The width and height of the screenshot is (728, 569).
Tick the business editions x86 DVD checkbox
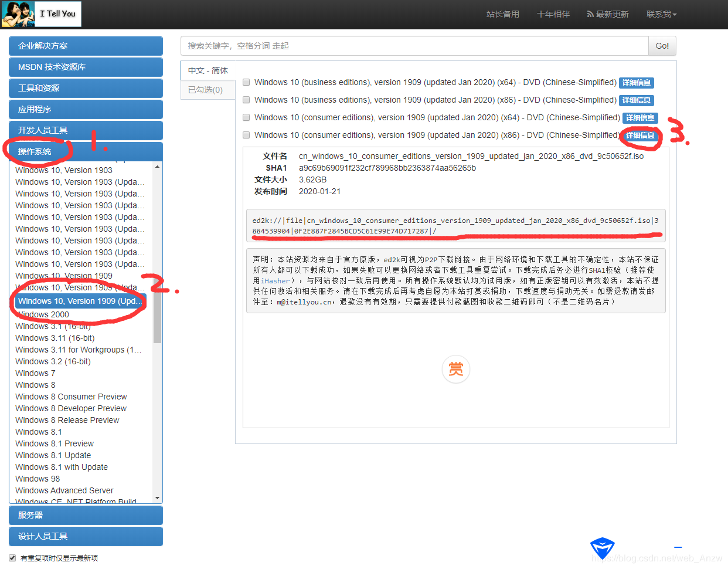pos(246,100)
